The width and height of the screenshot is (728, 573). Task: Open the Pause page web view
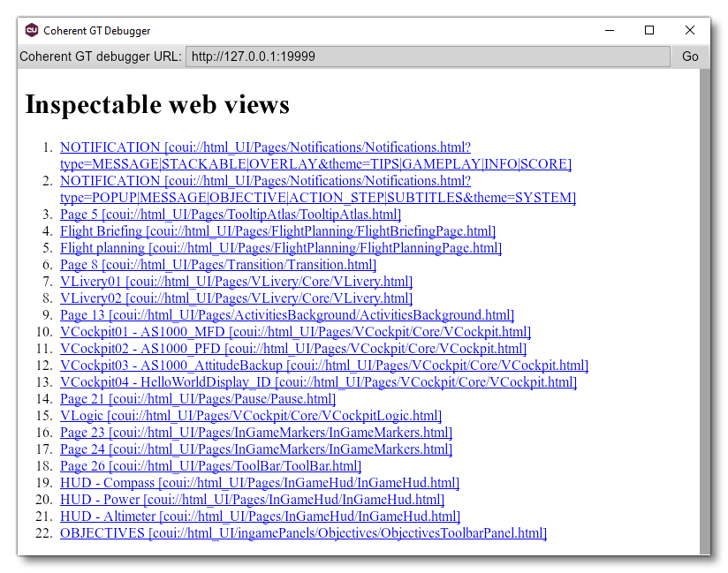[197, 398]
